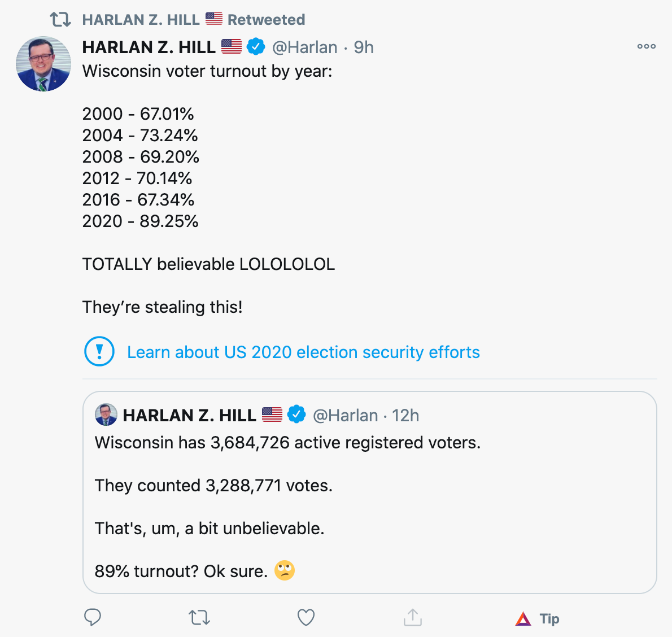This screenshot has width=672, height=637.
Task: Click the blue verified badge in main tweet
Action: tap(256, 47)
